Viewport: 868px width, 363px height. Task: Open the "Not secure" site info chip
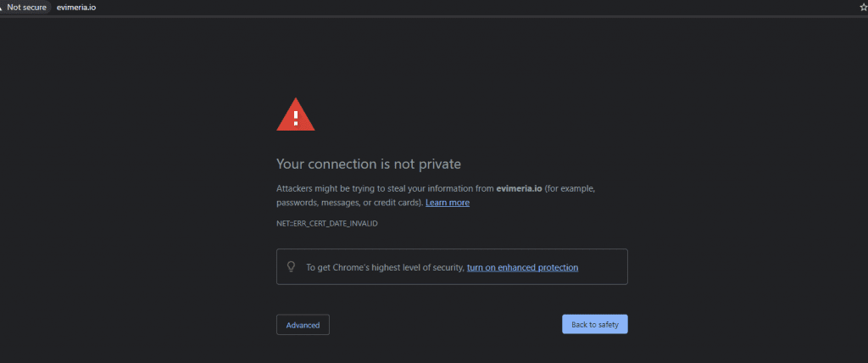(x=25, y=8)
